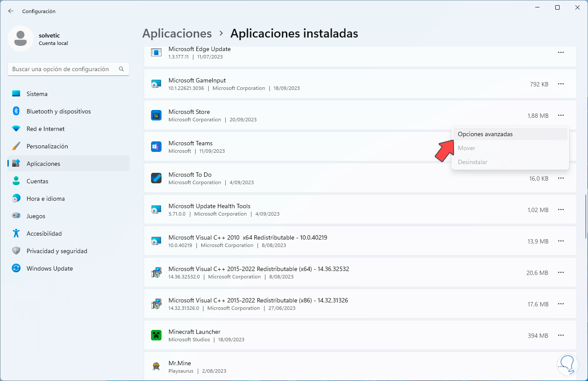Open more options for Microsoft Update Health Tools
Screen dimensions: 588x381
click(561, 209)
